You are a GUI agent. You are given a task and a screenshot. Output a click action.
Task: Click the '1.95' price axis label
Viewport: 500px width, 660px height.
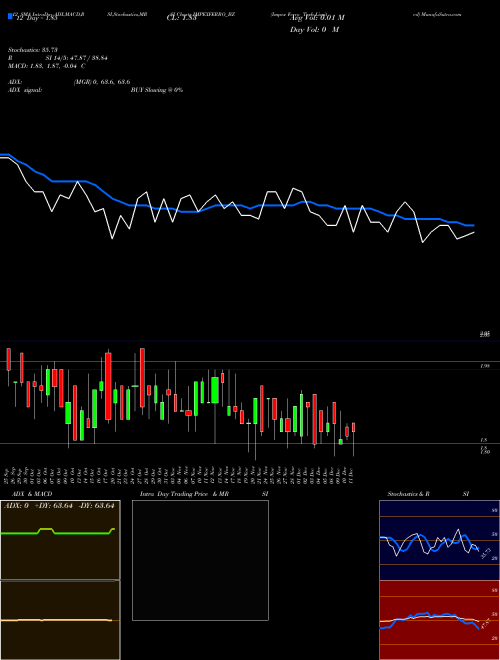click(485, 367)
